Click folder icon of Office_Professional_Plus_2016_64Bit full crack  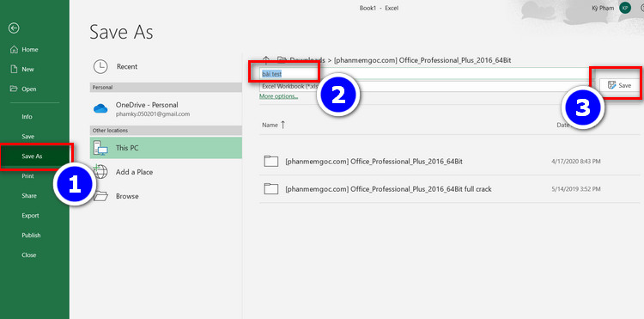coord(271,189)
